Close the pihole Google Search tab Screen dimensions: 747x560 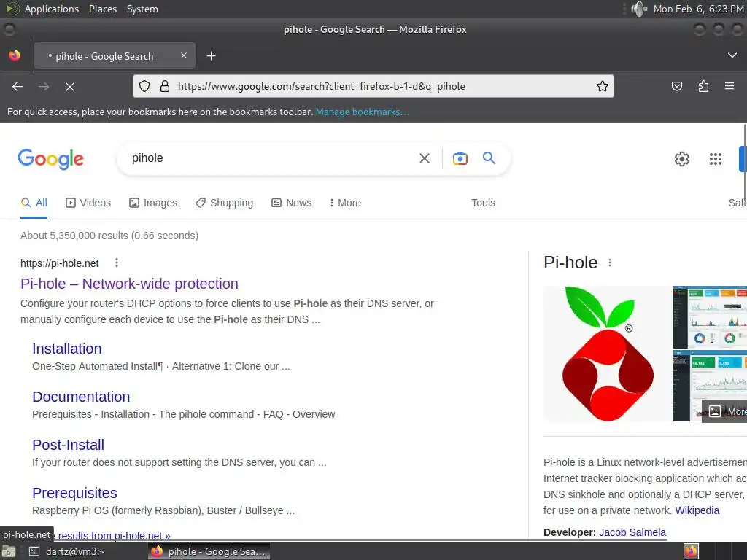[183, 55]
